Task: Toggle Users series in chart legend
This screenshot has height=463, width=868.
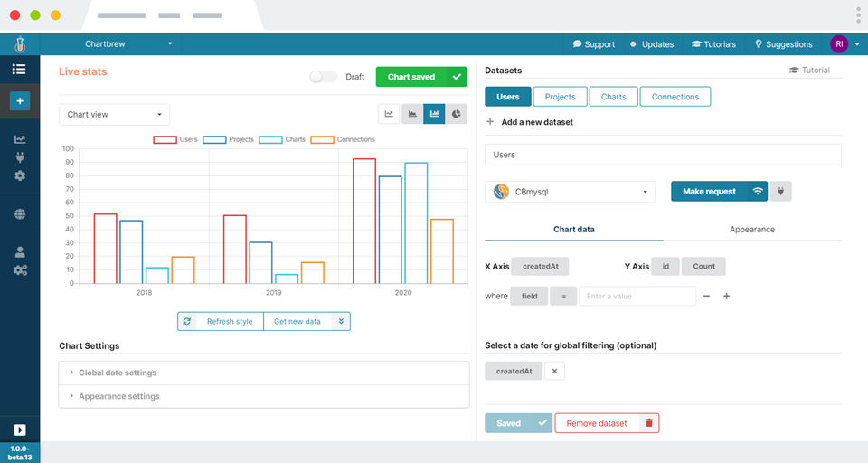Action: [175, 139]
